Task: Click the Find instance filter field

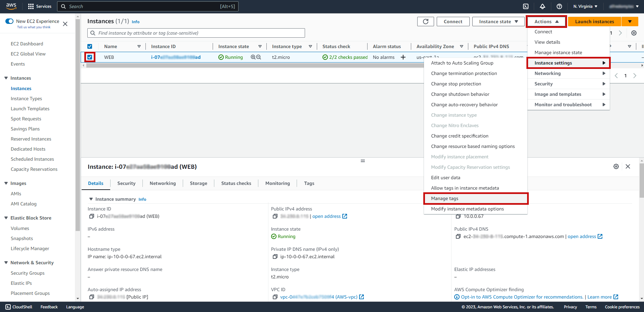Action: [196, 33]
